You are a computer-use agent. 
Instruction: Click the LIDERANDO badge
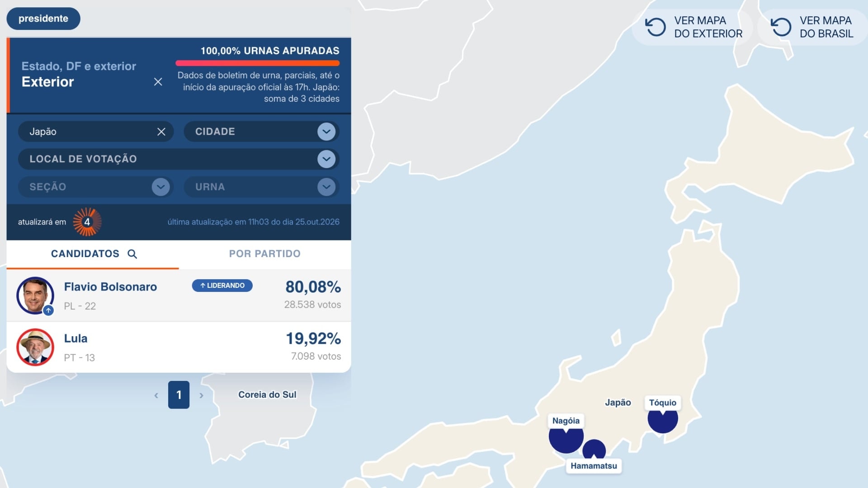coord(222,286)
